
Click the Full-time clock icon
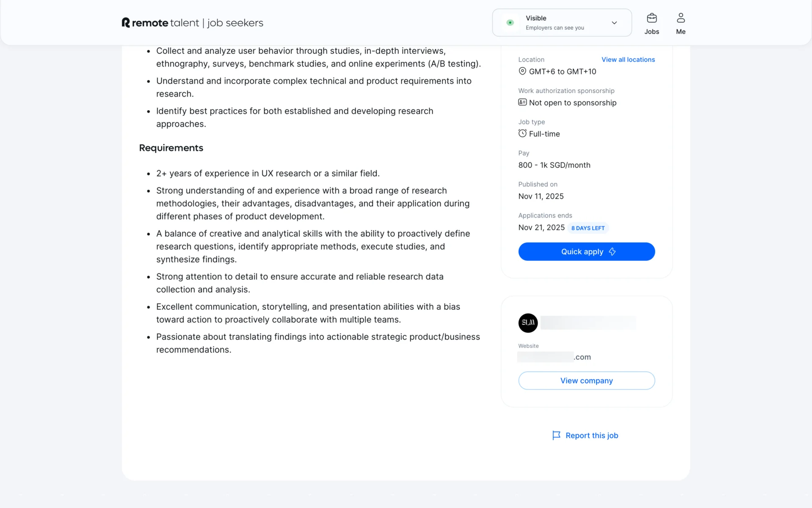[x=522, y=133]
